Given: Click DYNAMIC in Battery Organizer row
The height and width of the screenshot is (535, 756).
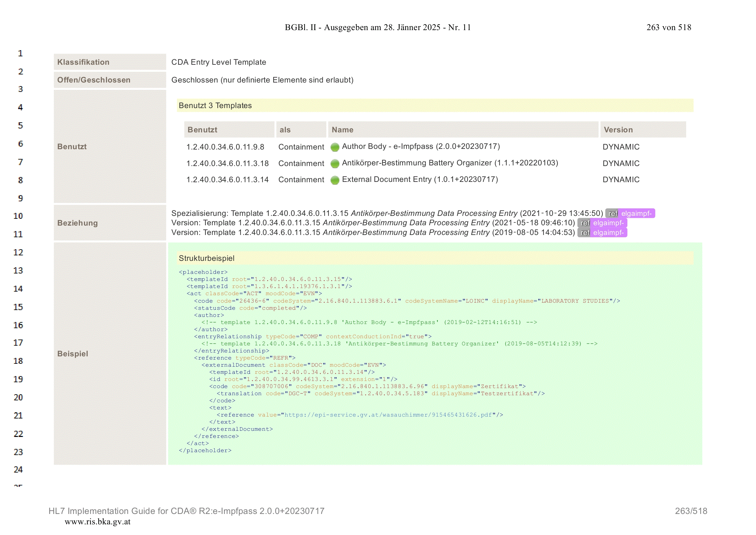Looking at the screenshot, I should pyautogui.click(x=621, y=163).
